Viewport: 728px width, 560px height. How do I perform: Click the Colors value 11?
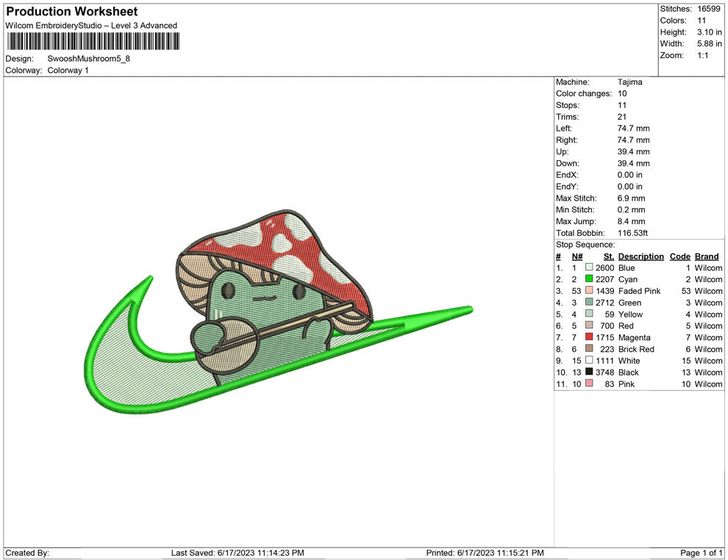(x=702, y=21)
